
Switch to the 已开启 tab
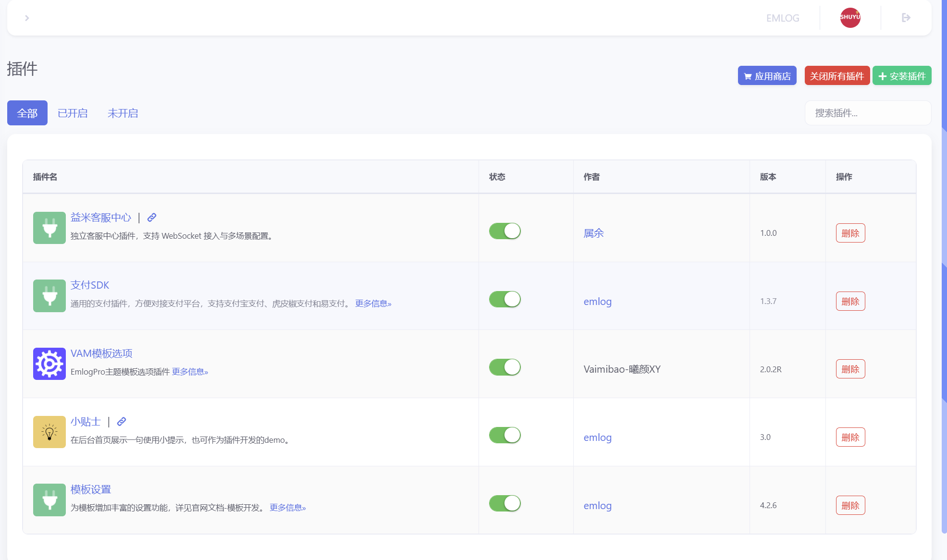tap(73, 113)
